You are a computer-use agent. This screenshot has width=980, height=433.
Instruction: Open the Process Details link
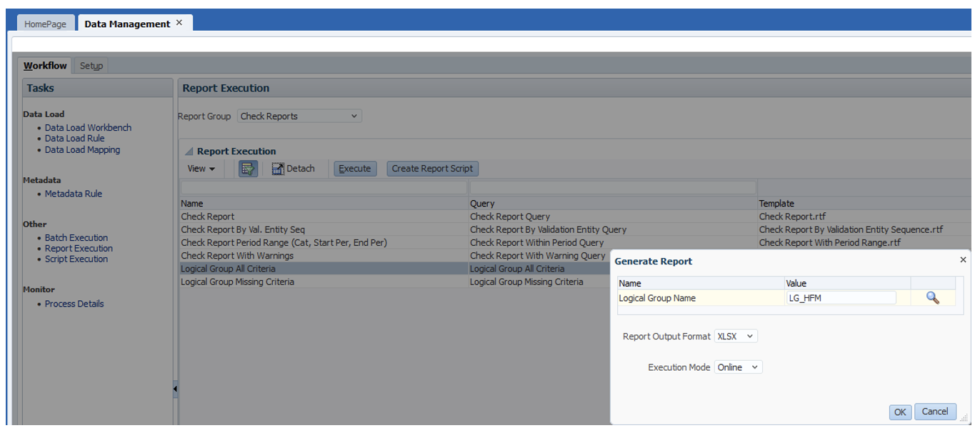74,304
